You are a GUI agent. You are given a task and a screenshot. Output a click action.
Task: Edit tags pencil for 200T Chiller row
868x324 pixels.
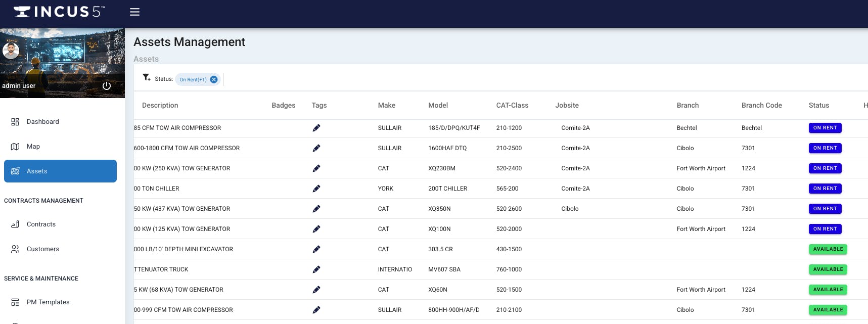[316, 189]
